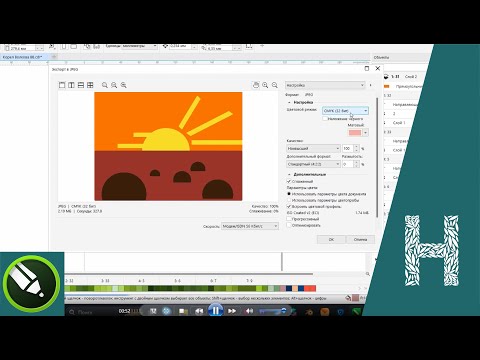
Task: Click quality percent value field
Action: tap(347, 148)
